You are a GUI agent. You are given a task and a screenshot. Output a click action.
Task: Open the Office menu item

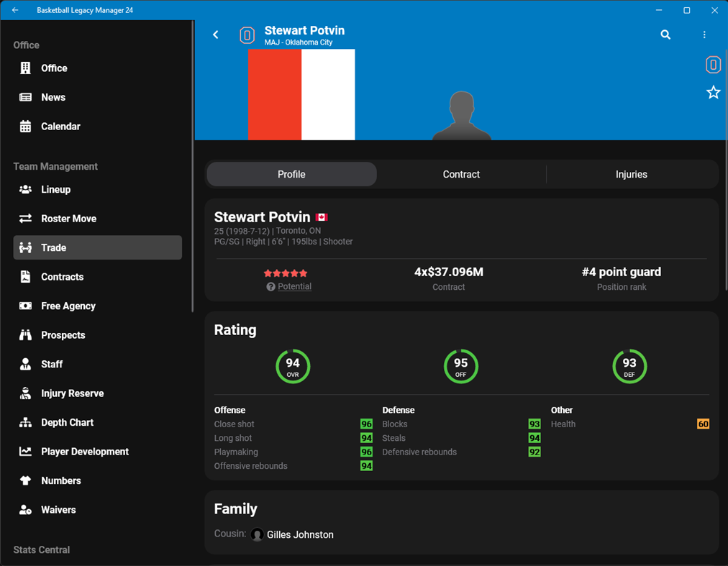98,68
